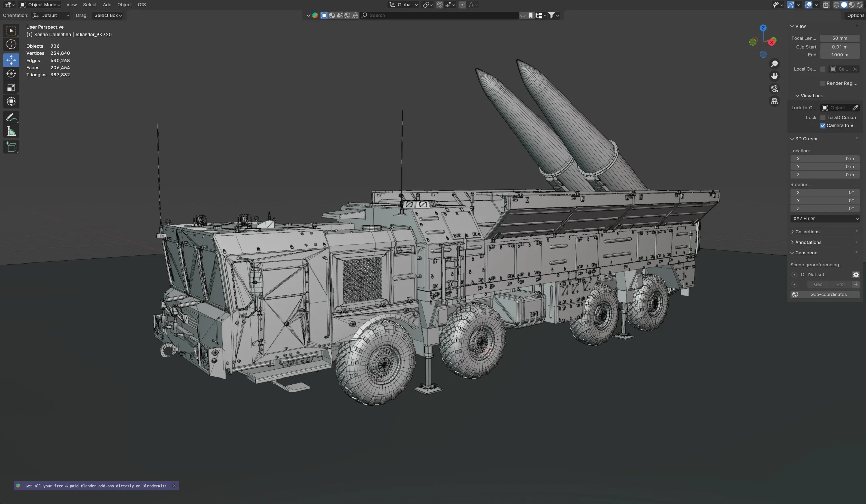The width and height of the screenshot is (866, 504).
Task: Enable snapping with the magnet icon
Action: point(440,5)
